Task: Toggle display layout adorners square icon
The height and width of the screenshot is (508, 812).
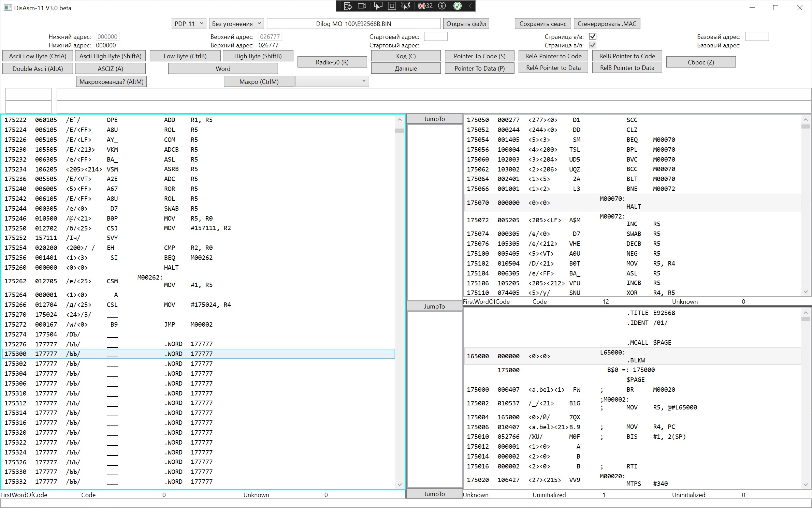Action: point(392,6)
